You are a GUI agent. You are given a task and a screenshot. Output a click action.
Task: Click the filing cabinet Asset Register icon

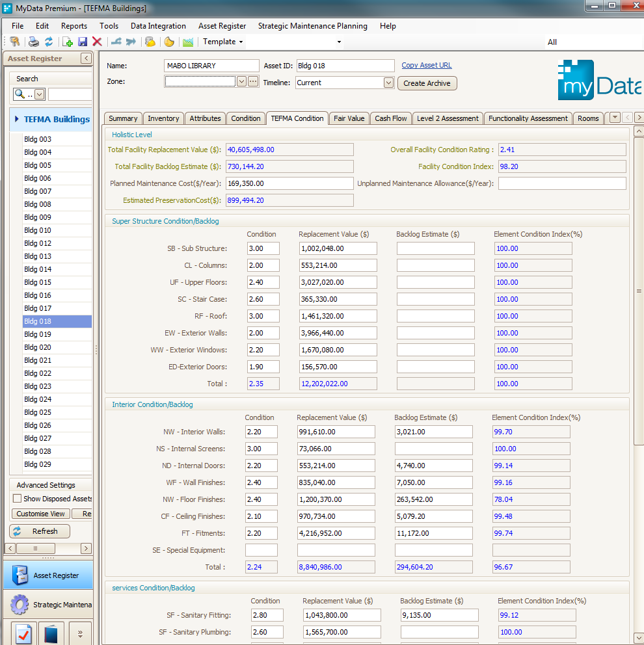[x=20, y=575]
